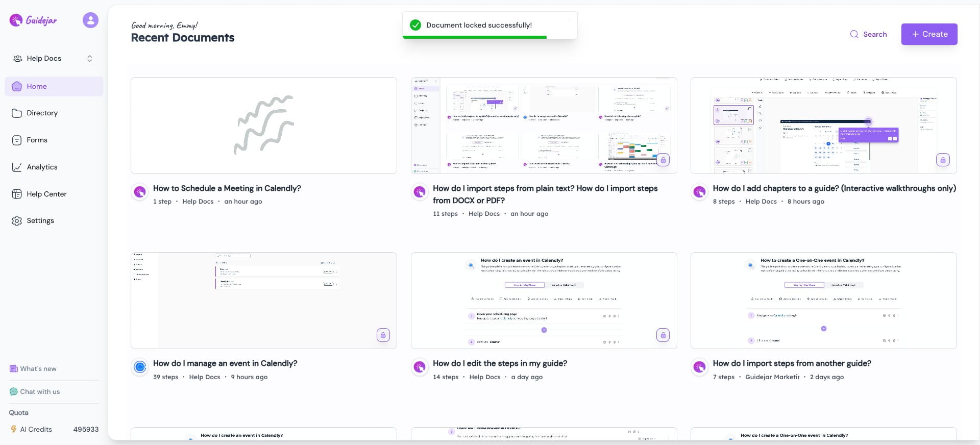Start a Chat with us conversation
This screenshot has height=445, width=980.
[x=35, y=391]
